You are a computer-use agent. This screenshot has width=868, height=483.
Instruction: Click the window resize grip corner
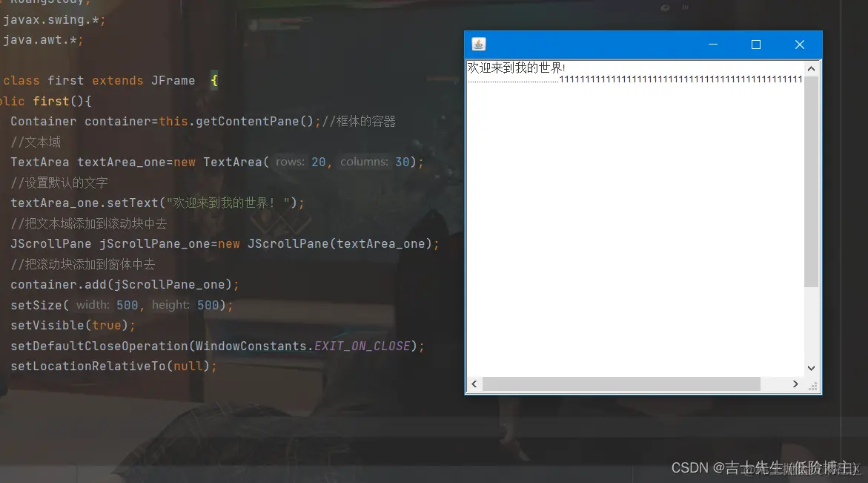tap(812, 386)
